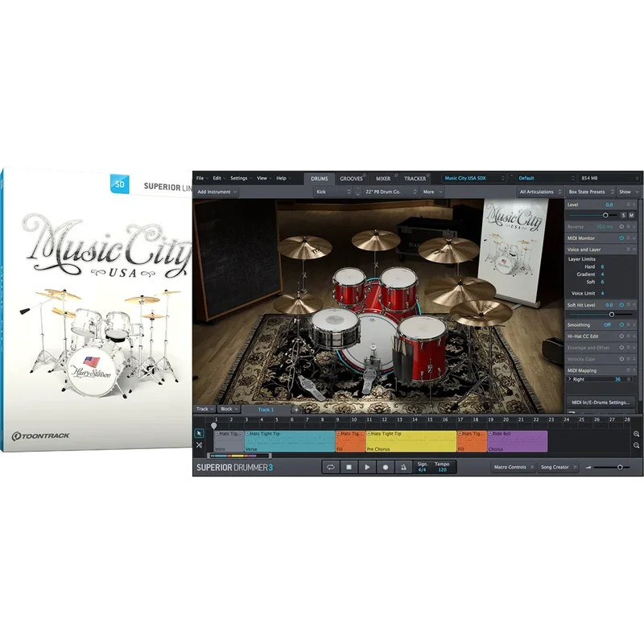Open the Add Instrument dropdown
This screenshot has width=644, height=644.
point(217,192)
